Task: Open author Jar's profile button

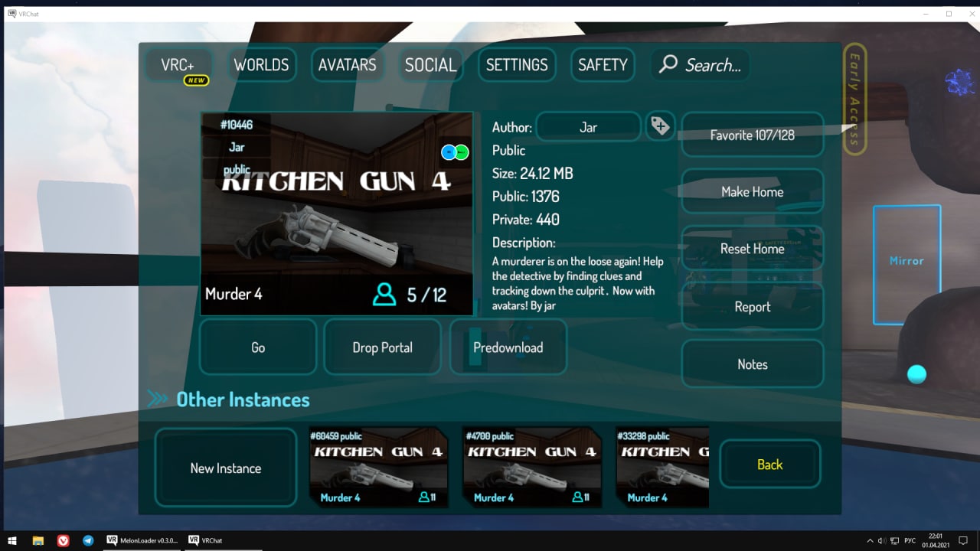Action: click(x=588, y=127)
